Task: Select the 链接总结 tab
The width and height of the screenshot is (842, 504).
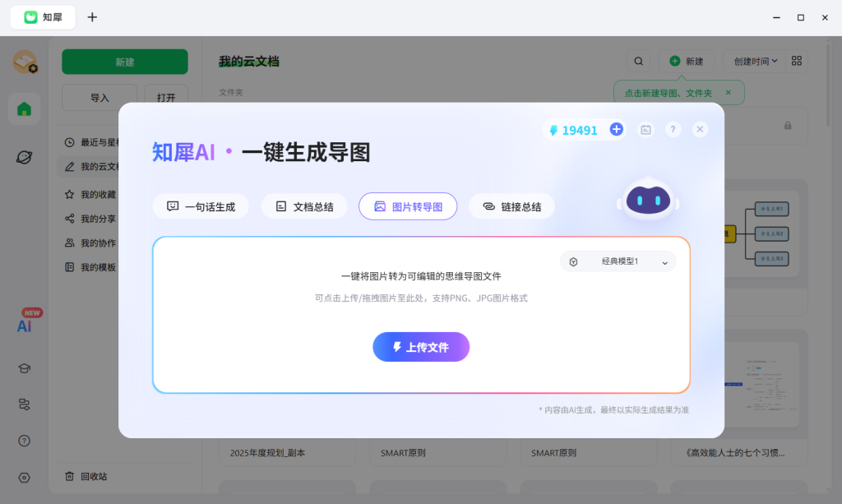Action: click(511, 206)
